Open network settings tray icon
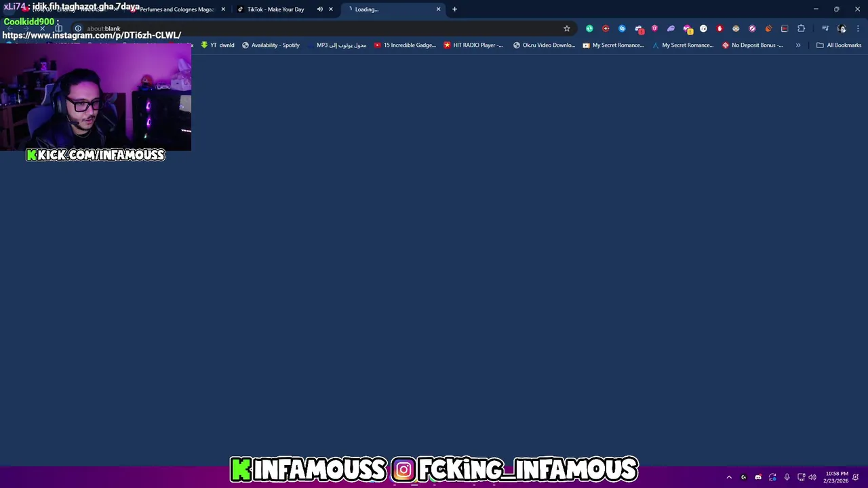Screen dimensions: 868x488 click(801, 477)
